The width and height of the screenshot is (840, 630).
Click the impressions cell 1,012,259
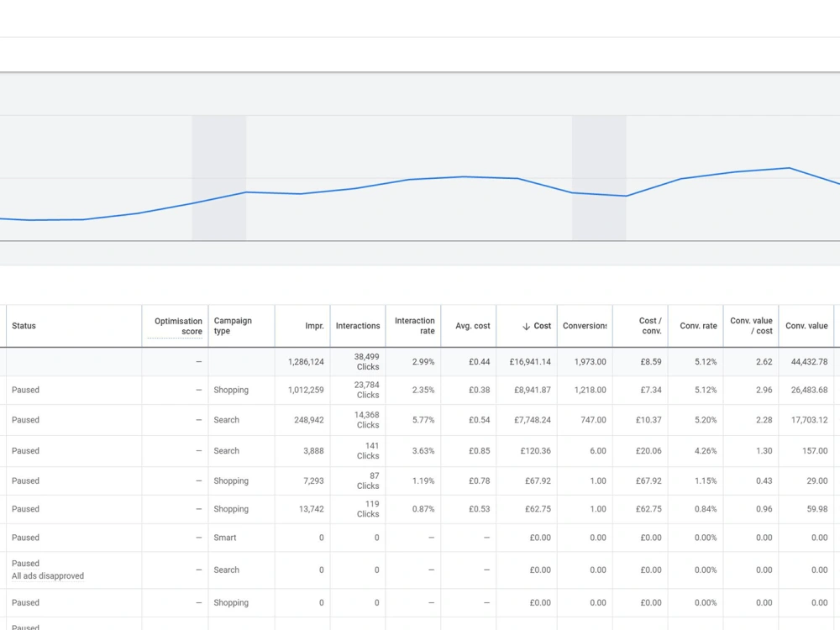point(306,390)
